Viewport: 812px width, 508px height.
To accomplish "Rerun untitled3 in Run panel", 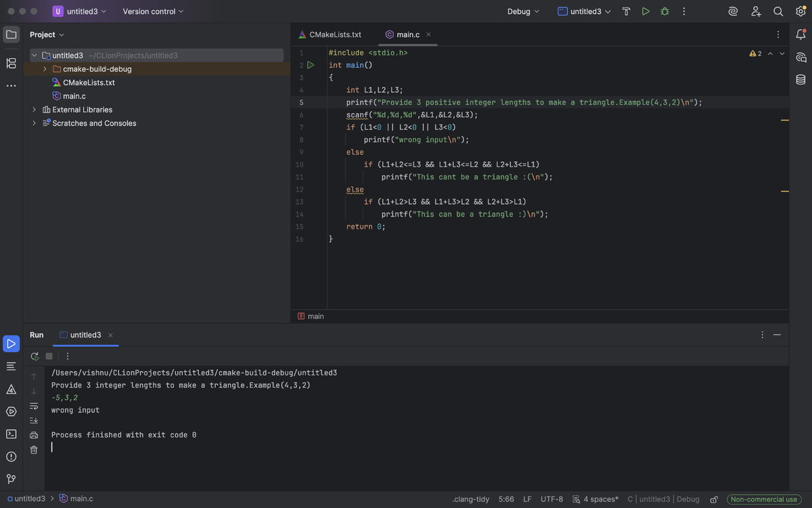I will 35,356.
